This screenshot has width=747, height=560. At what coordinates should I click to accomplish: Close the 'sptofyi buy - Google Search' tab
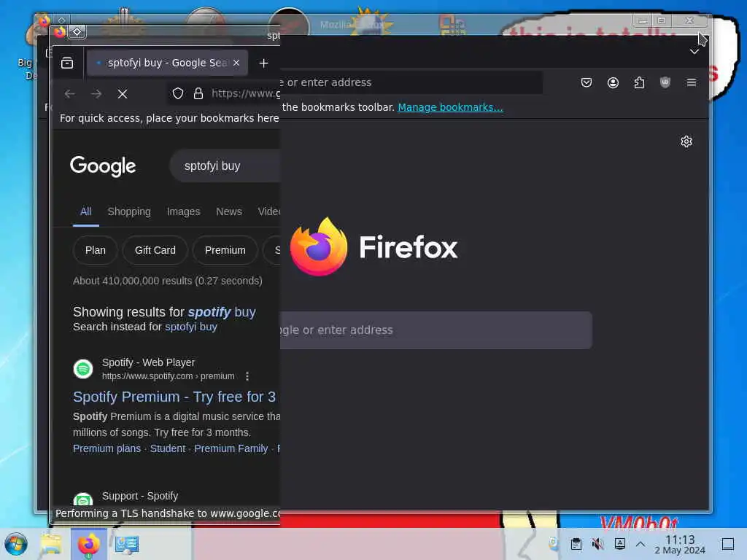(x=236, y=63)
